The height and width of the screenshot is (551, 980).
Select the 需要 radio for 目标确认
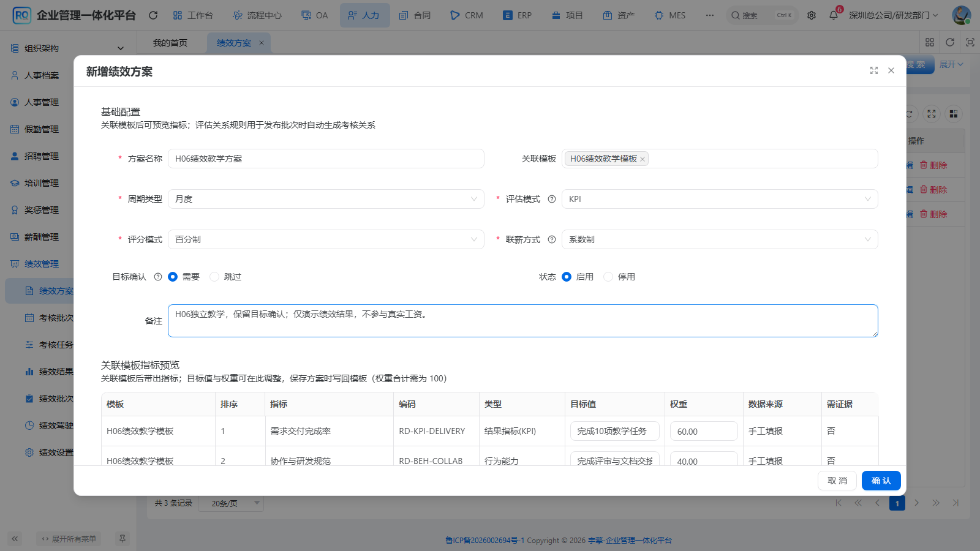(x=173, y=277)
